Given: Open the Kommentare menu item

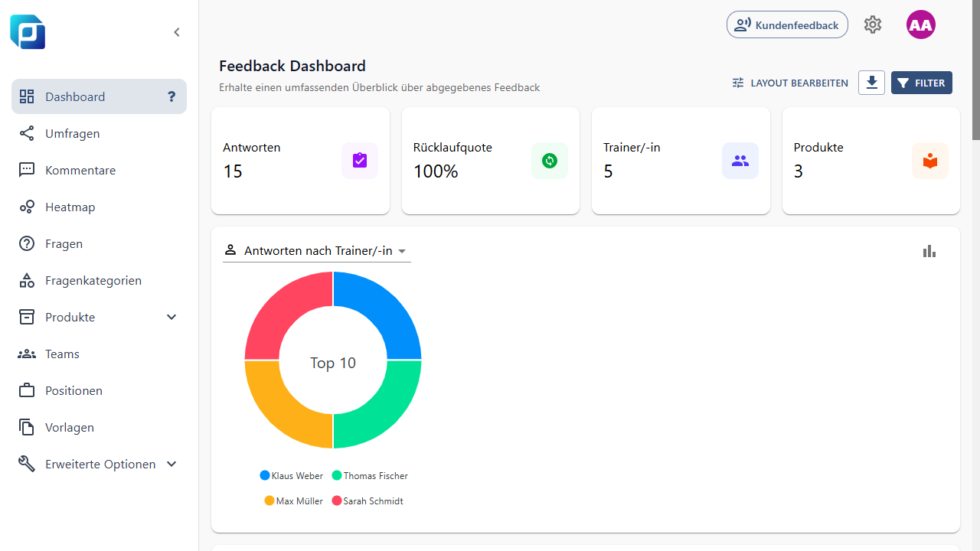Looking at the screenshot, I should tap(99, 170).
